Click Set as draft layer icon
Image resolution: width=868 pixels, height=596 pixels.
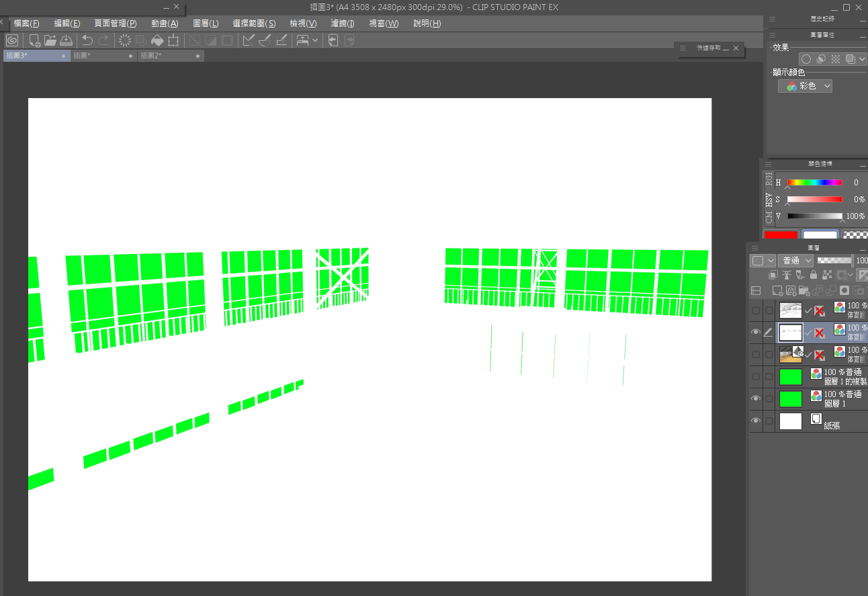pyautogui.click(x=800, y=275)
